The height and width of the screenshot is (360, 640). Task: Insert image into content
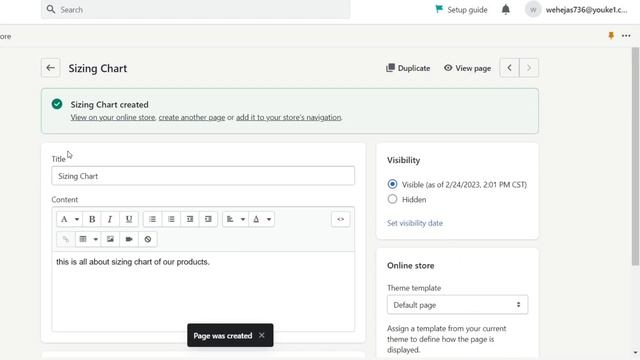point(110,239)
